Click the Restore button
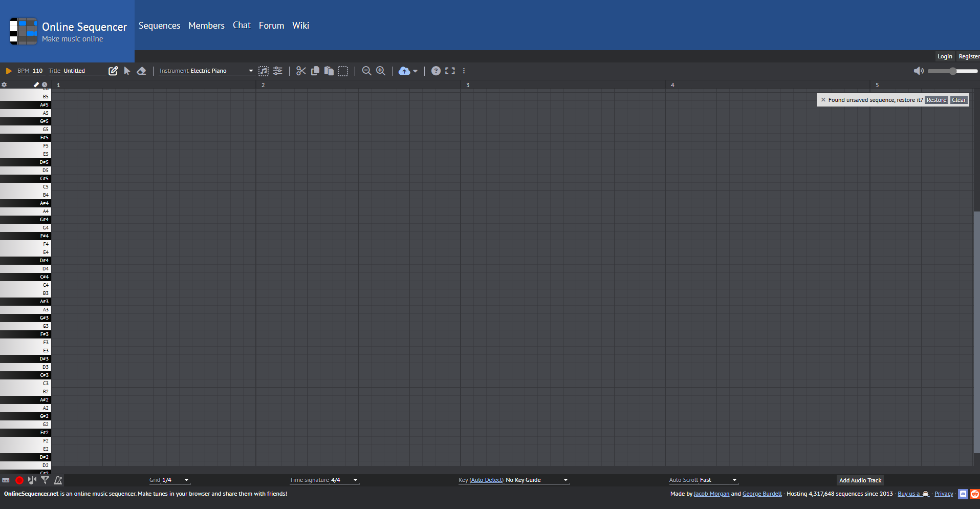 click(x=936, y=100)
